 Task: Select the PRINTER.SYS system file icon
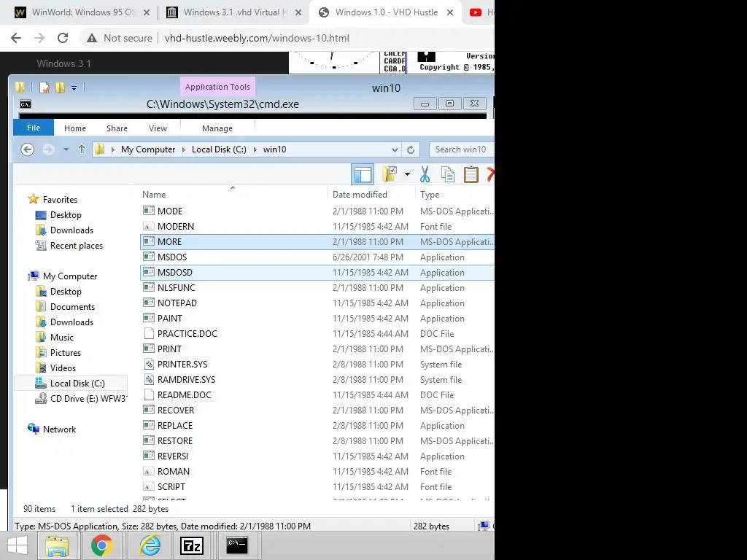pos(149,364)
